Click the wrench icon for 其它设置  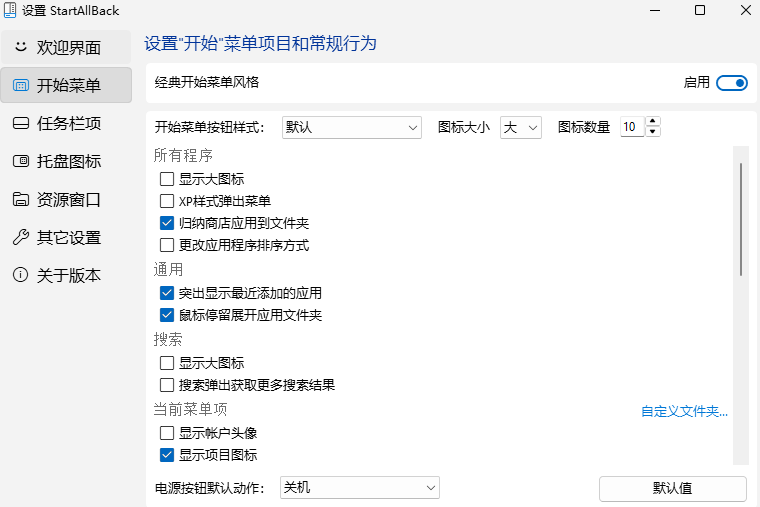[x=20, y=237]
